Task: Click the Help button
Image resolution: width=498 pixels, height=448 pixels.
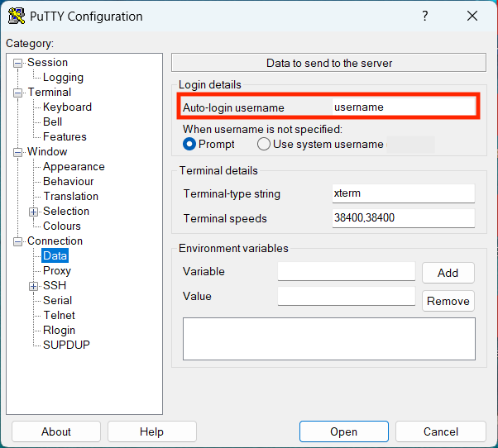Action: [x=152, y=431]
